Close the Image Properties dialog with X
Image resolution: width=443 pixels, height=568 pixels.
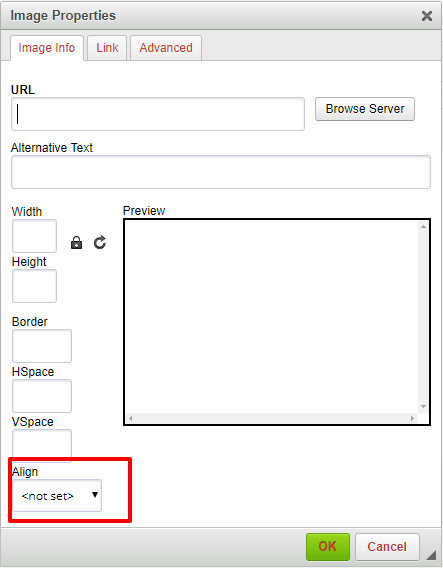tap(427, 16)
